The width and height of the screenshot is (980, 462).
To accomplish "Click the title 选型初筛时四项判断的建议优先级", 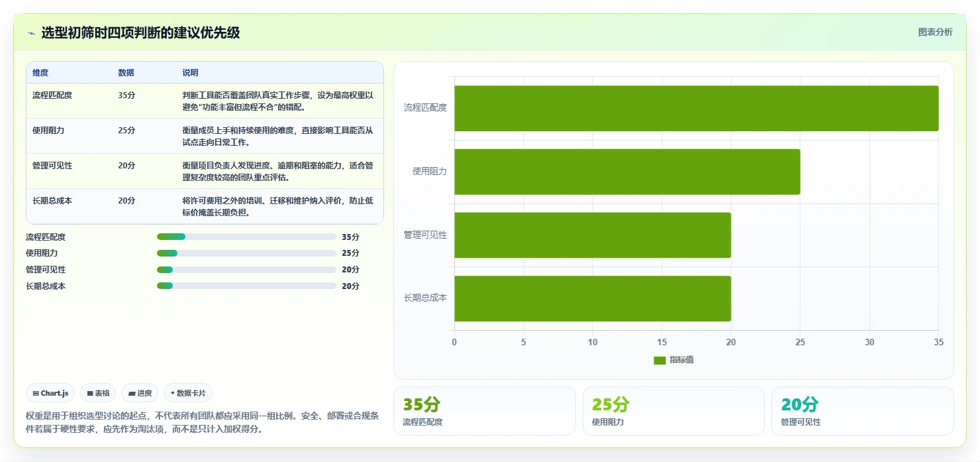I will (140, 32).
